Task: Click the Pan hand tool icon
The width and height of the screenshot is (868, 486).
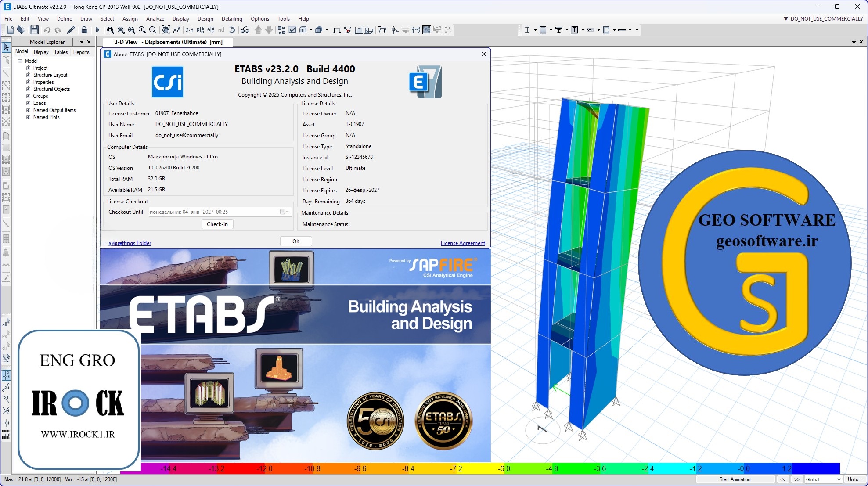Action: [166, 30]
